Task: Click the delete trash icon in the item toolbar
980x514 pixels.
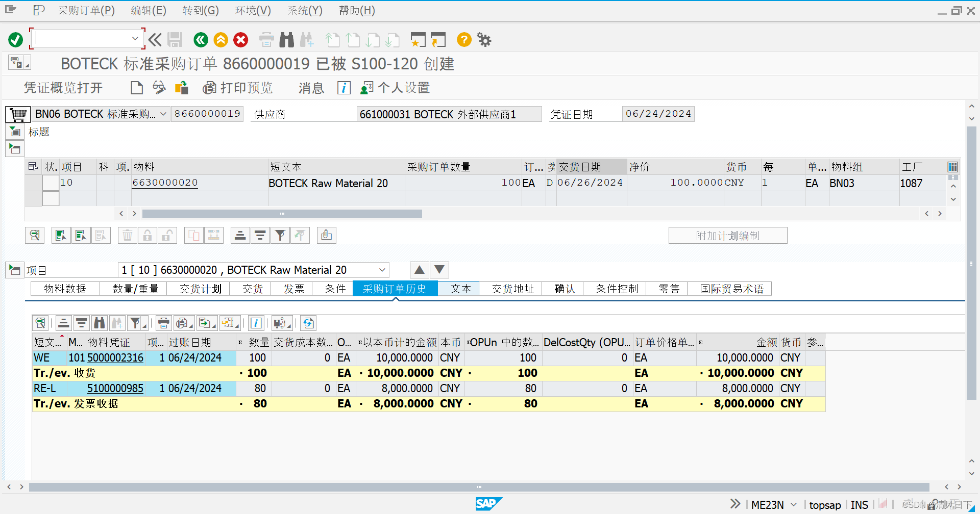Action: (x=128, y=235)
